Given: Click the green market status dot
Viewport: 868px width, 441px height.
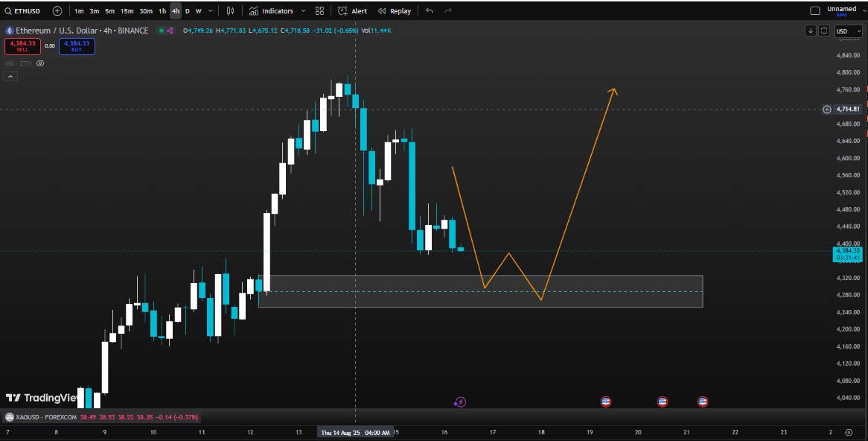Looking at the screenshot, I should coord(162,31).
